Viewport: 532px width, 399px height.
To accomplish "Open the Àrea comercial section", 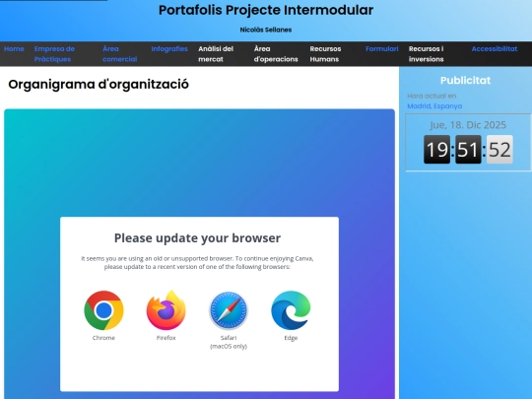I will point(120,54).
